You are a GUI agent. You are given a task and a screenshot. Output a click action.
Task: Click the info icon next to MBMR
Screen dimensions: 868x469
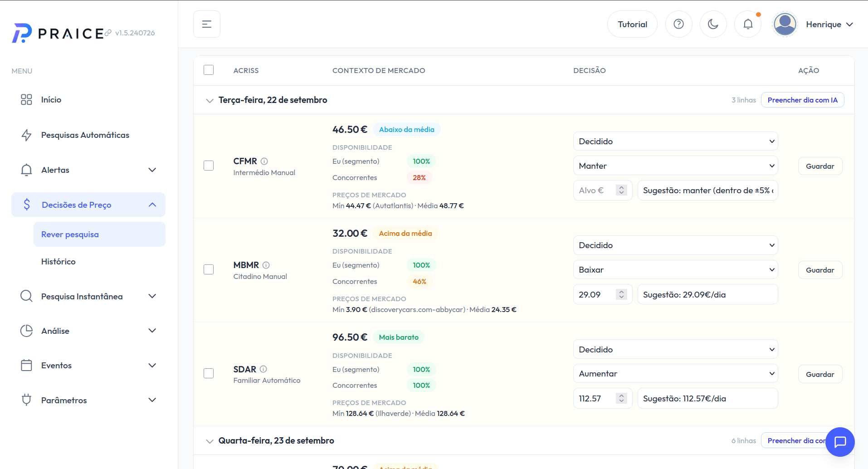[266, 265]
